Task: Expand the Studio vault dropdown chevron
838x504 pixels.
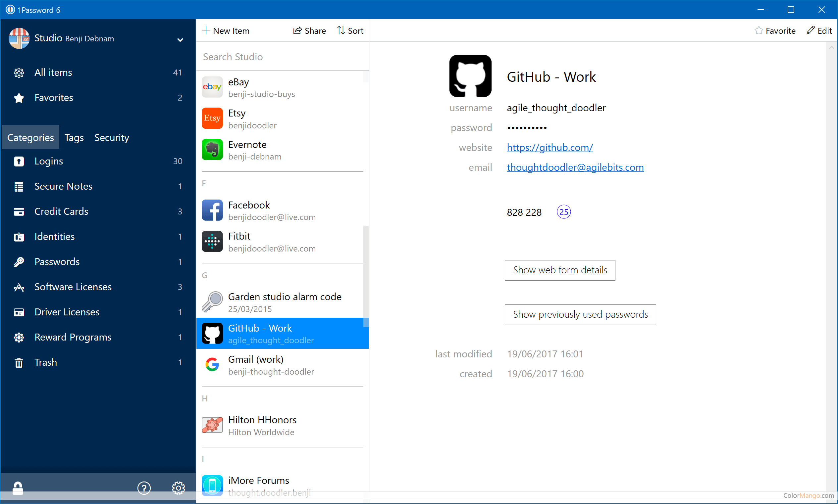Action: coord(180,40)
